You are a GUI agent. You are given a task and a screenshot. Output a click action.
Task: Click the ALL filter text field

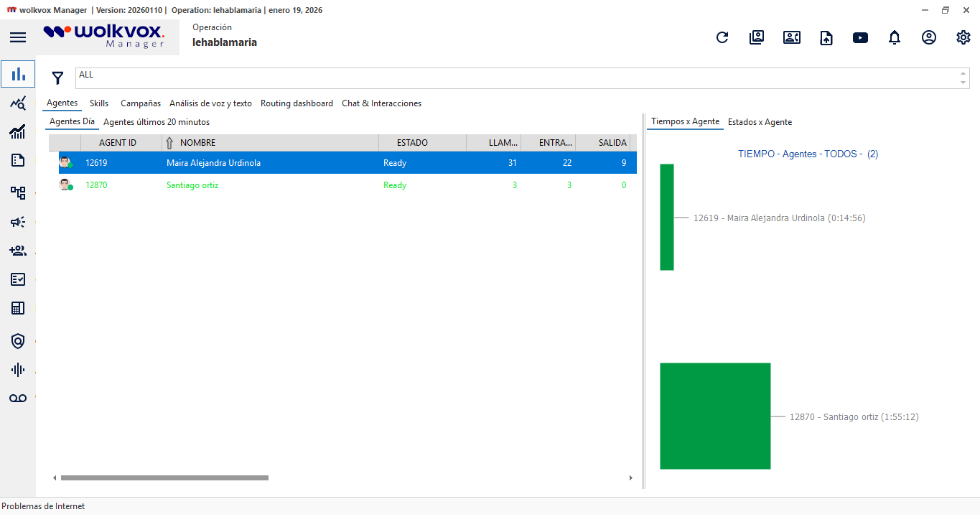pos(517,78)
